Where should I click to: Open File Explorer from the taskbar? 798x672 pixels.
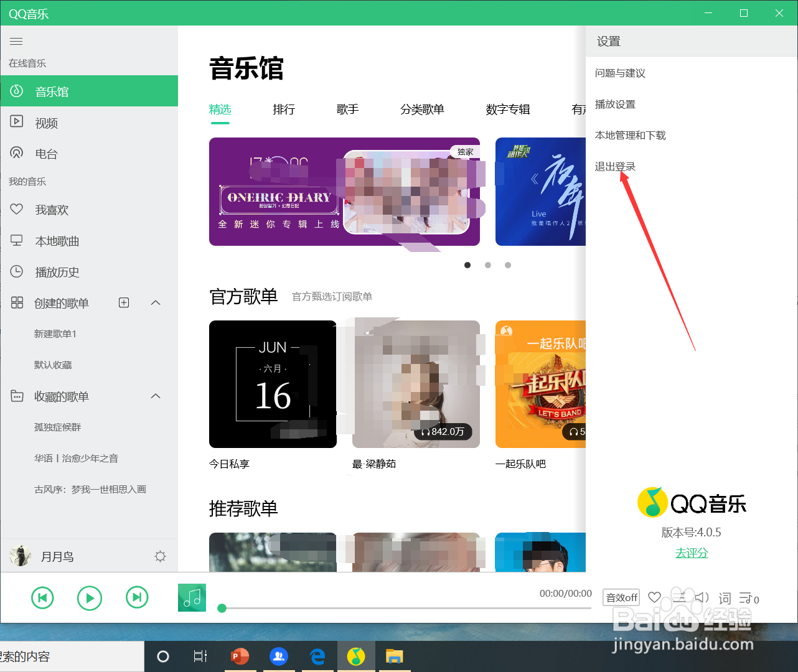[394, 656]
